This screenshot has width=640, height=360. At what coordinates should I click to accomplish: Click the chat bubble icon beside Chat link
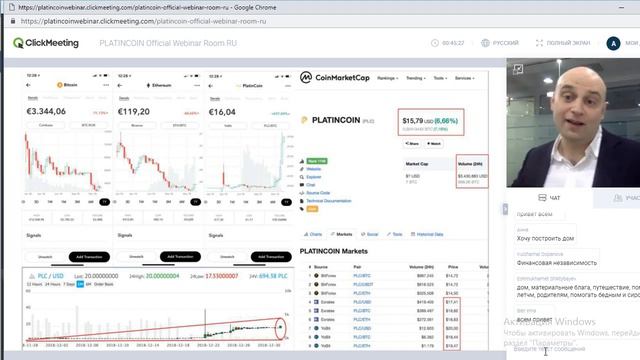pyautogui.click(x=302, y=185)
